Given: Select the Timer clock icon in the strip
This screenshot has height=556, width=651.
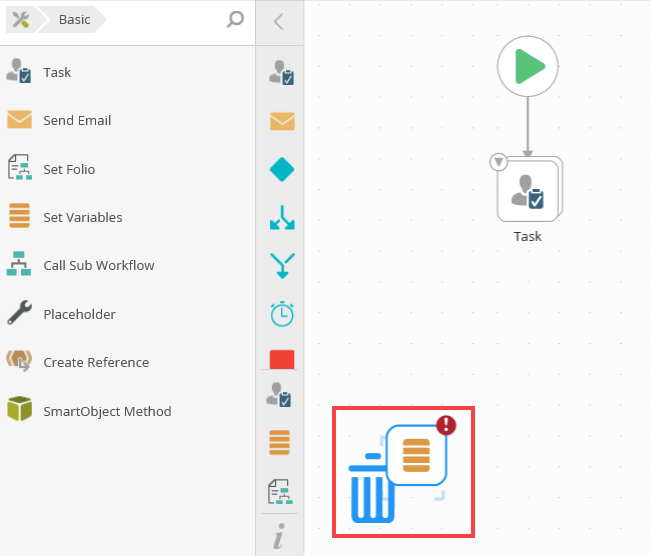Looking at the screenshot, I should 282,314.
